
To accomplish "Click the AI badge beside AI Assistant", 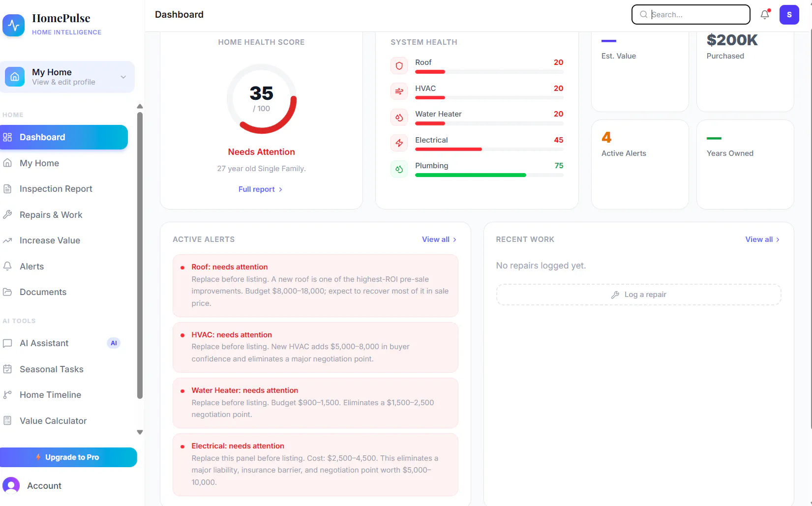I will click(114, 343).
